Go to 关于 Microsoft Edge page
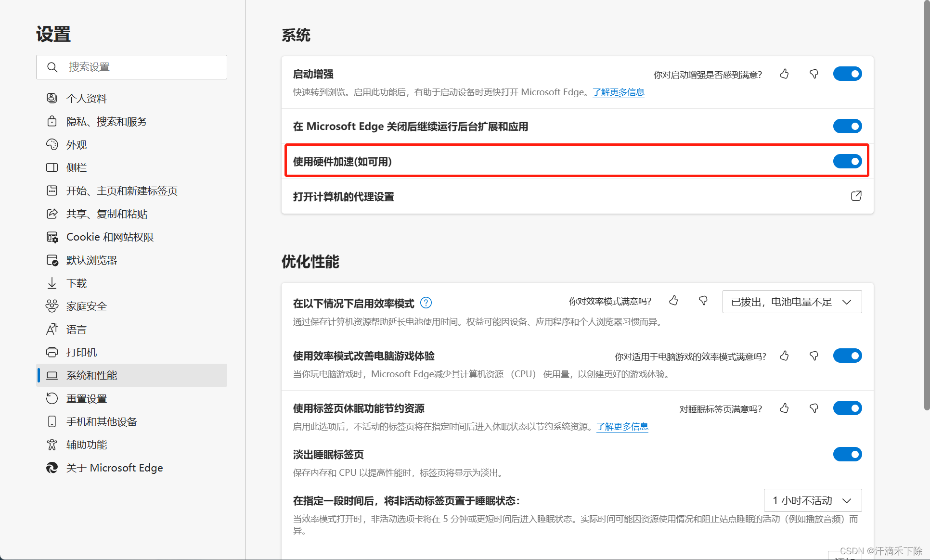Screen dimensions: 930x560 [x=114, y=468]
